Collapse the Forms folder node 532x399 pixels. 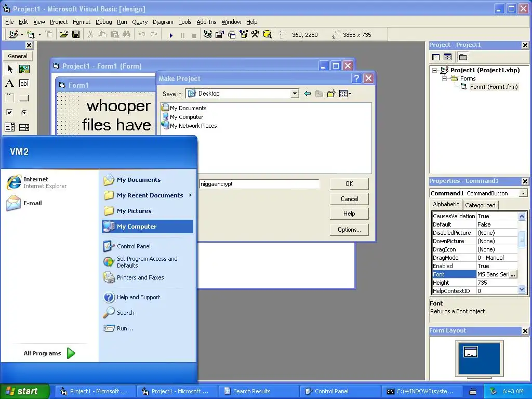point(445,79)
